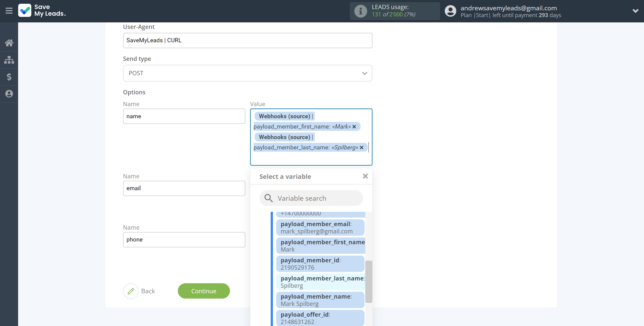Viewport: 644px width, 326px height.
Task: Close the Select a variable panel
Action: tap(365, 176)
